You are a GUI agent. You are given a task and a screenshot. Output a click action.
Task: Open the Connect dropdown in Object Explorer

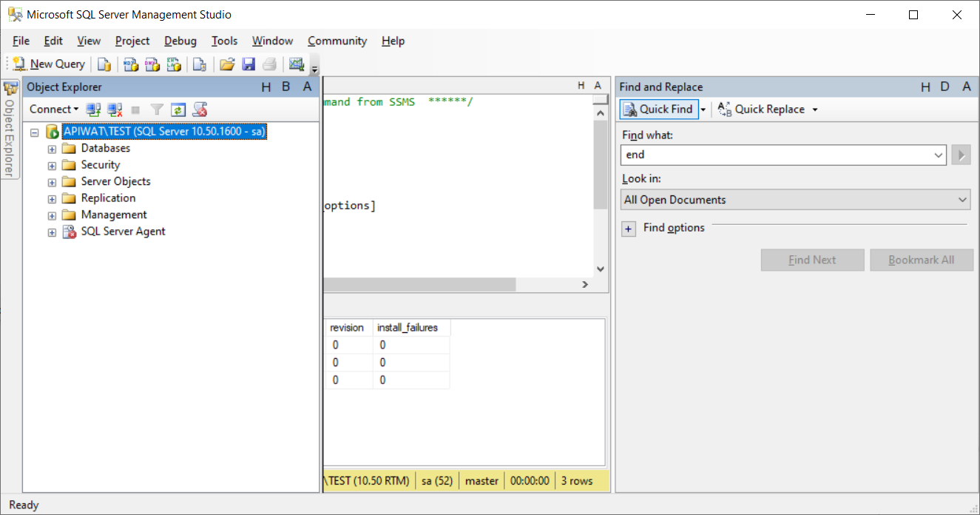point(54,110)
